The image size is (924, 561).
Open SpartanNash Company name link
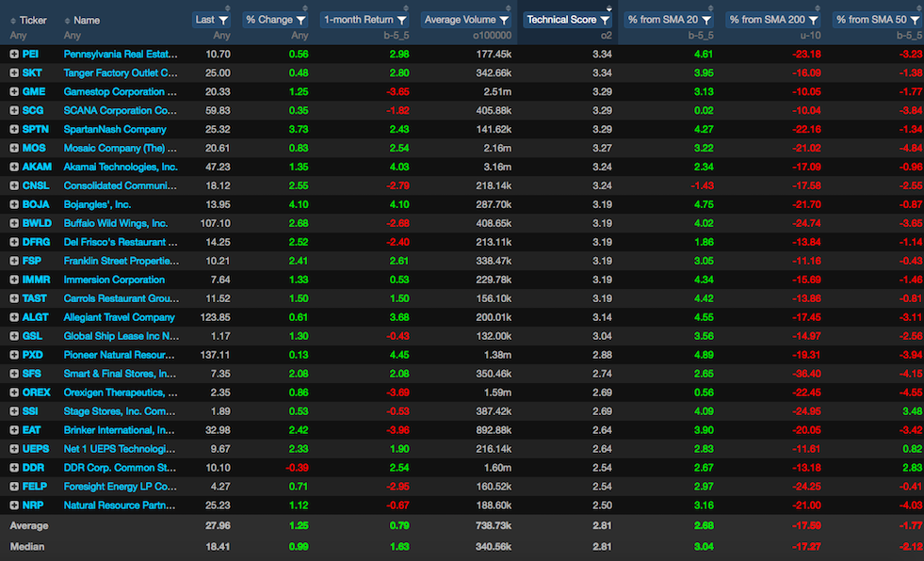pyautogui.click(x=115, y=130)
